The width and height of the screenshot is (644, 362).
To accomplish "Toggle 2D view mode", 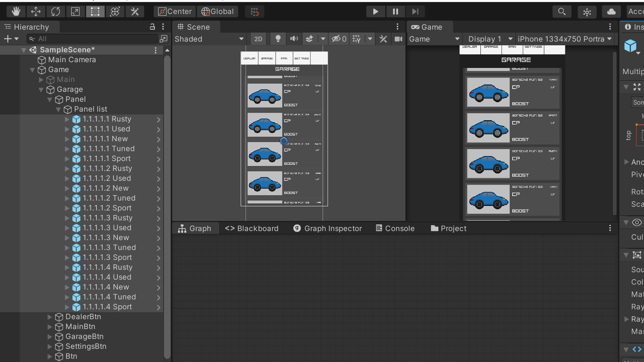I will click(258, 39).
